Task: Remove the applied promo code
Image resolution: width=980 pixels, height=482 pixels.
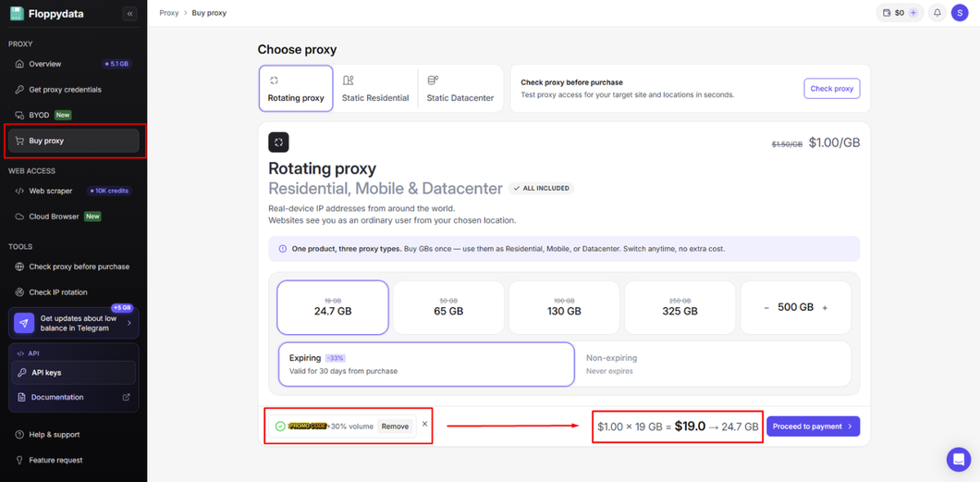Action: 395,426
